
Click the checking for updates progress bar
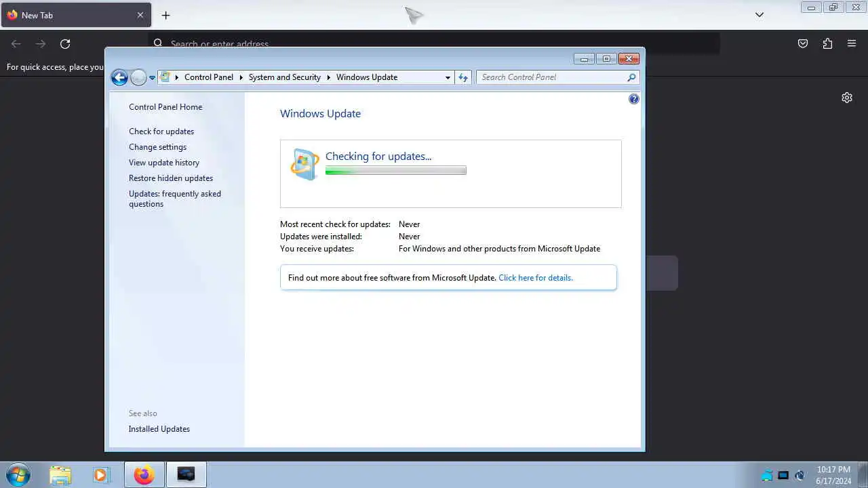click(396, 171)
